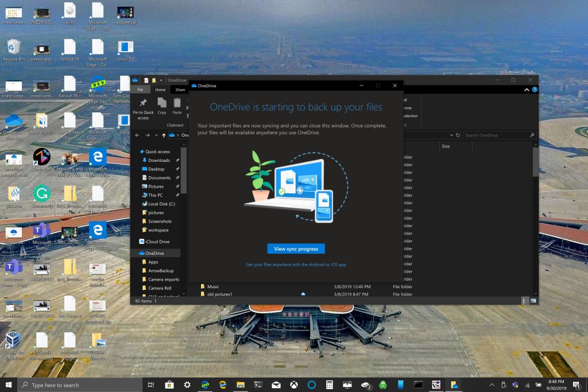This screenshot has width=588, height=392.
Task: Switch to details view in status bar
Action: [524, 301]
